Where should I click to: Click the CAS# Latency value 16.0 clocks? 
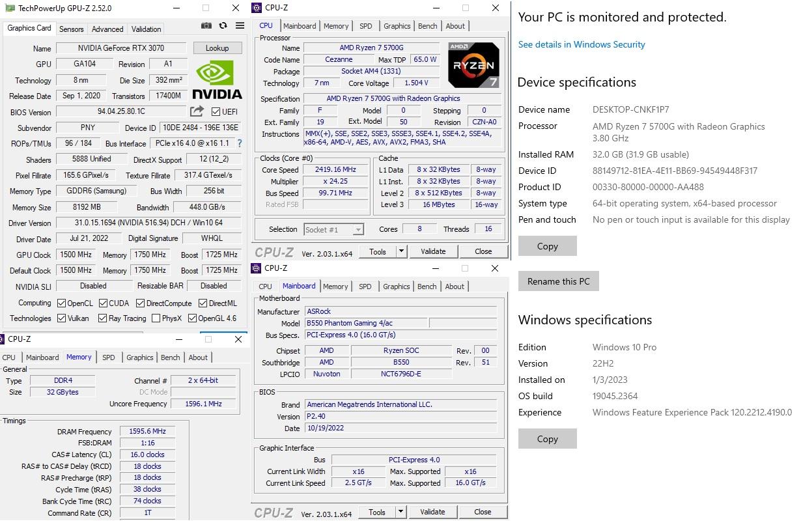[147, 455]
